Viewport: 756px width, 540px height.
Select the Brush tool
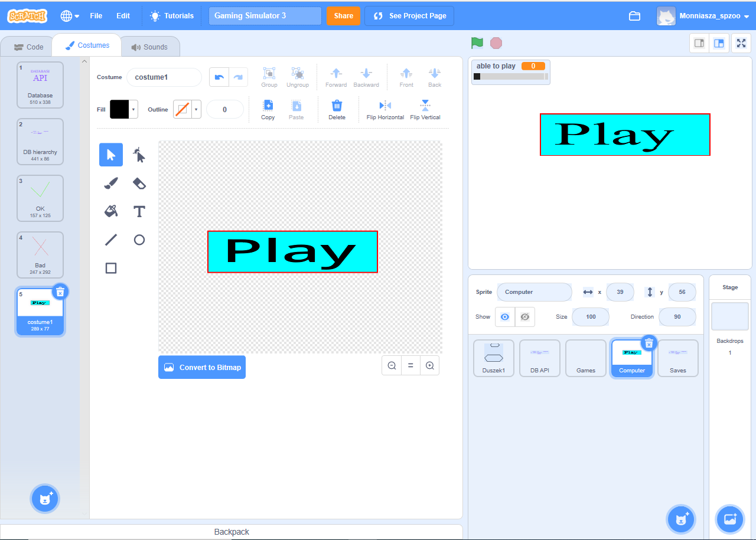pos(111,184)
